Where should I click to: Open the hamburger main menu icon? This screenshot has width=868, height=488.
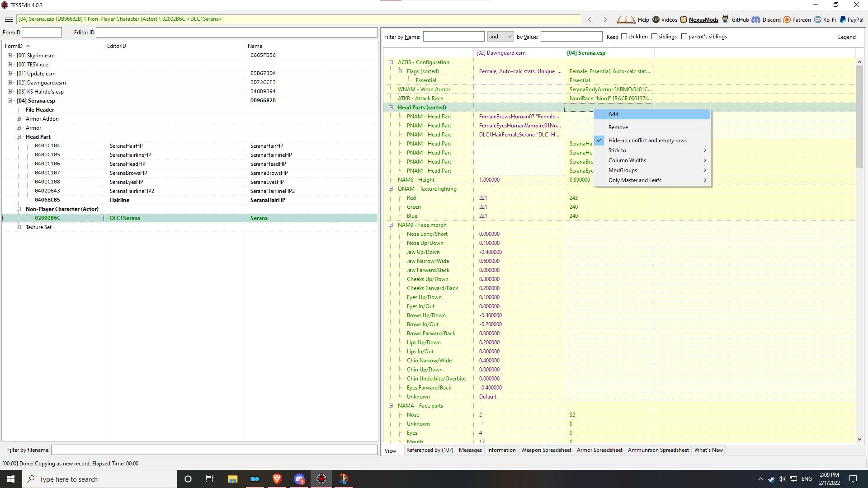point(9,19)
